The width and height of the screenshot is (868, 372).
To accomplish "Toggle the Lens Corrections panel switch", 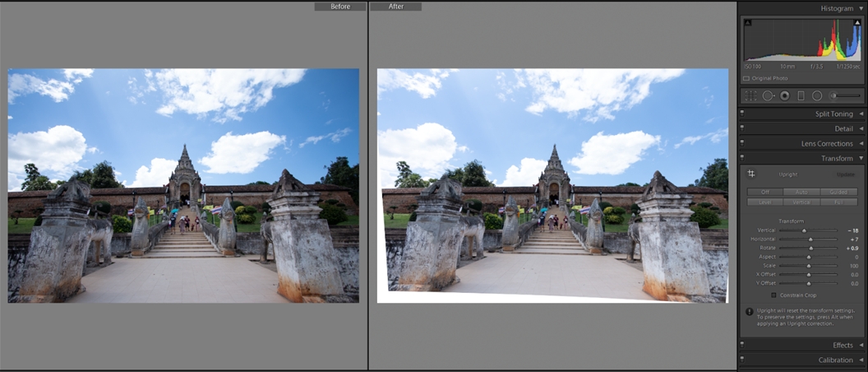I will click(741, 143).
